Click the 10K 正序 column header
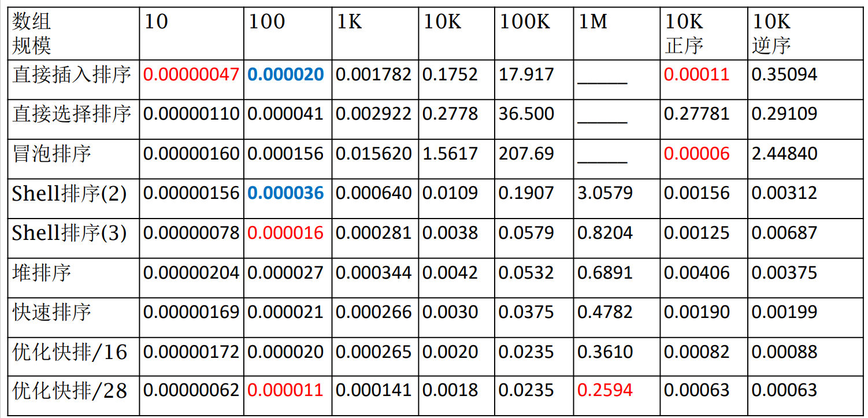 [x=684, y=33]
